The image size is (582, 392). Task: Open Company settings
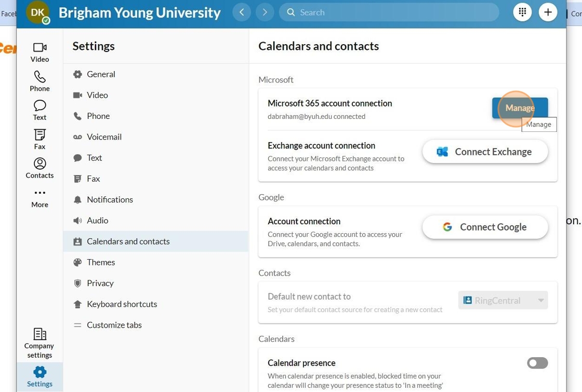[39, 343]
